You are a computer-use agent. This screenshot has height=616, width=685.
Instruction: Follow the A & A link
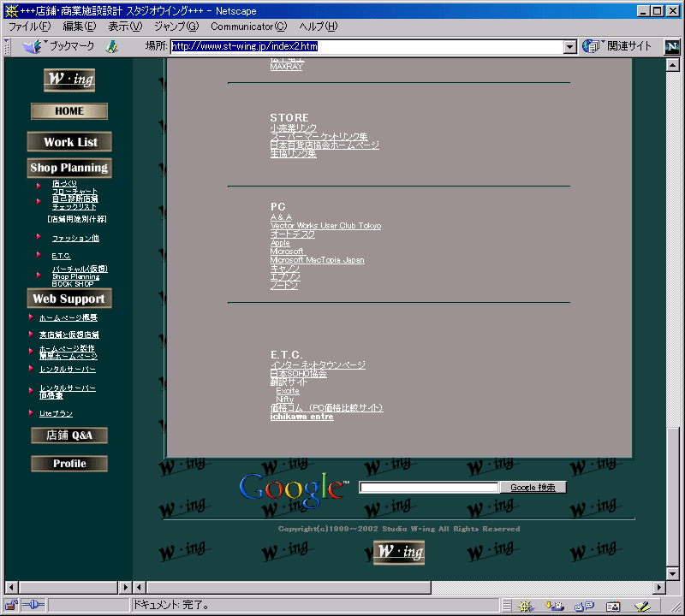click(281, 217)
